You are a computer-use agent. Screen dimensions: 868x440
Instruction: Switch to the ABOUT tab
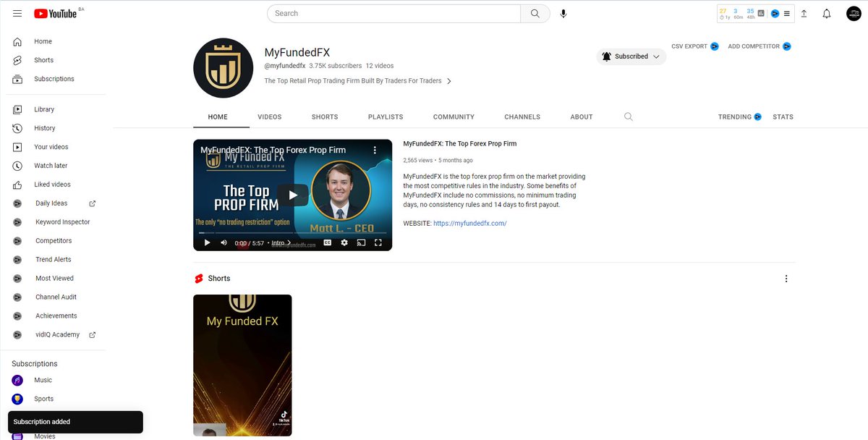tap(582, 117)
